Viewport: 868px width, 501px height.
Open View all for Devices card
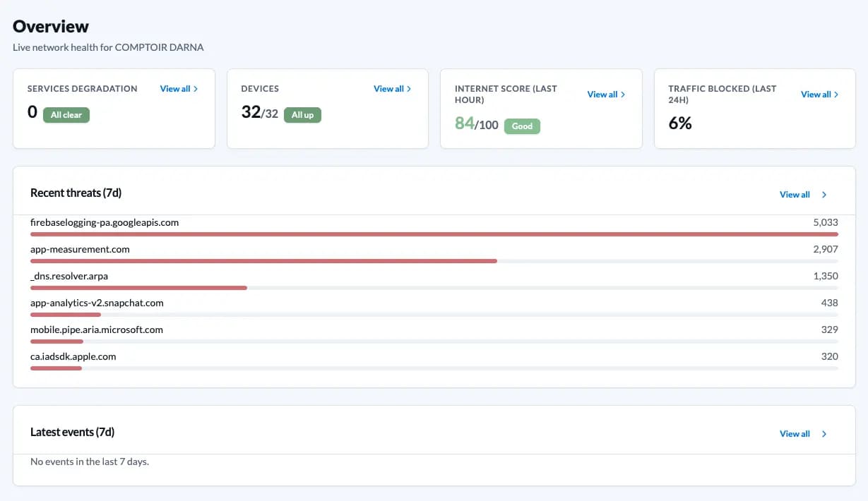point(393,89)
